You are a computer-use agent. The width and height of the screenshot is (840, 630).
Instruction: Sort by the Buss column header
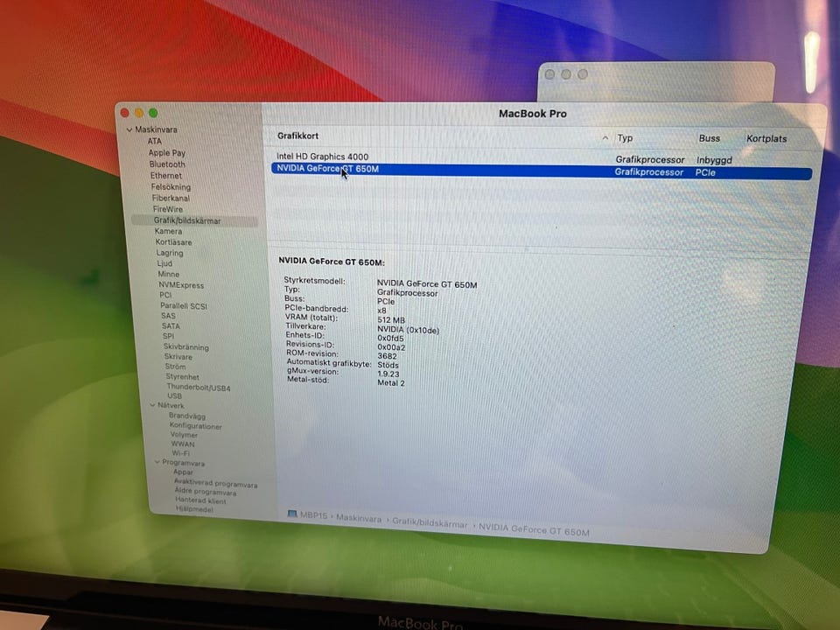(x=710, y=138)
